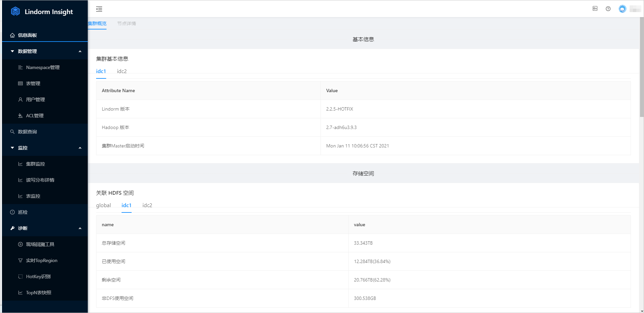Screen dimensions: 644x313
Task: Click the 非DFS使用空间 value 300.538GB
Action: 365,298
